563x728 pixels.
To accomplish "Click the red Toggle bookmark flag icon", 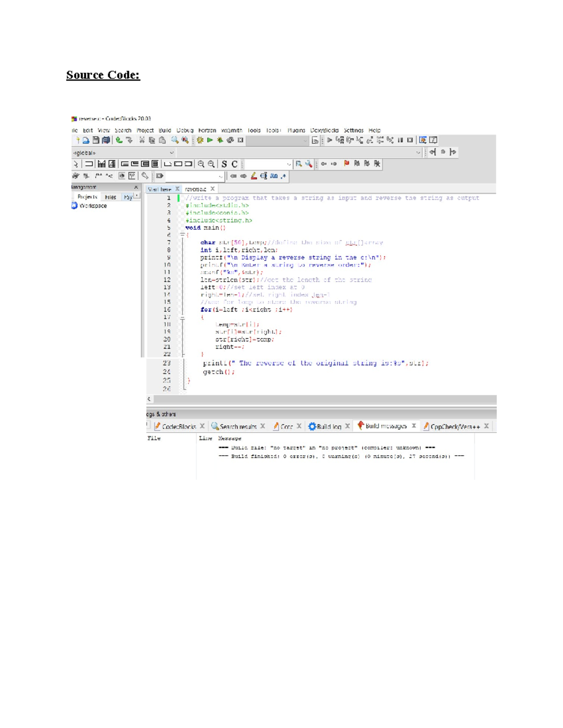I will click(x=346, y=164).
